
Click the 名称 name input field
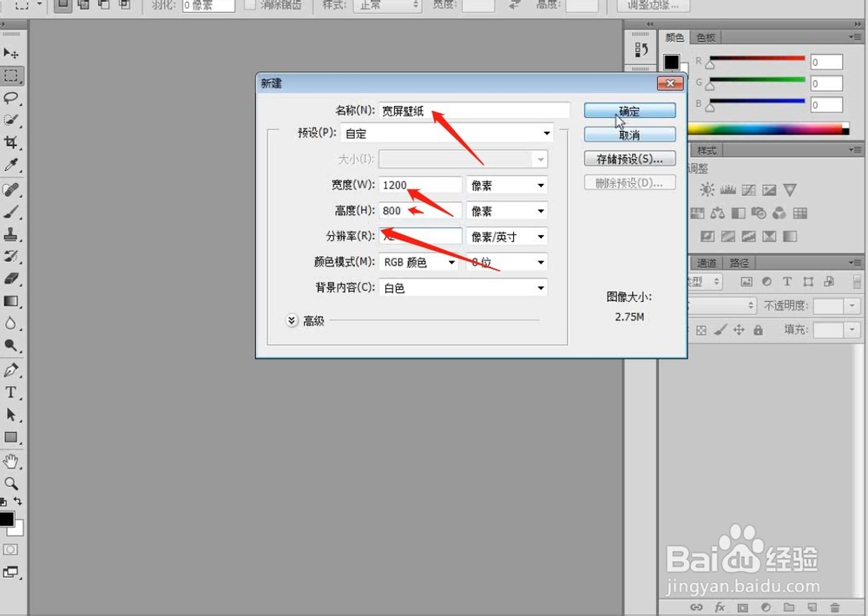click(473, 110)
